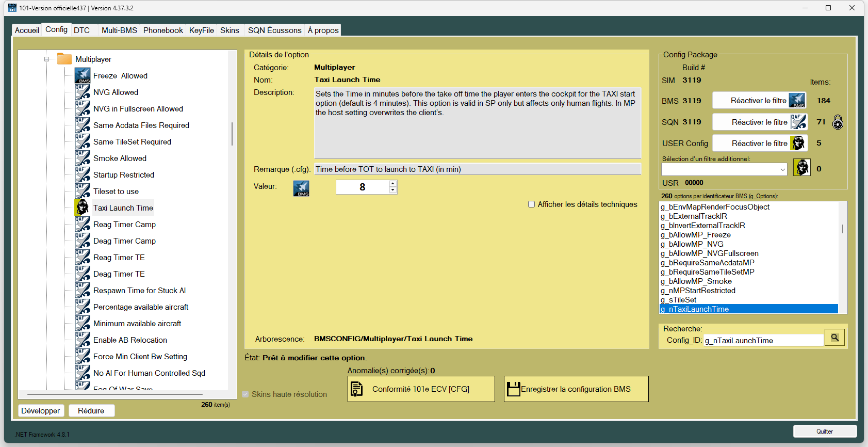Enable Afficher les détails techniques checkbox

click(531, 204)
